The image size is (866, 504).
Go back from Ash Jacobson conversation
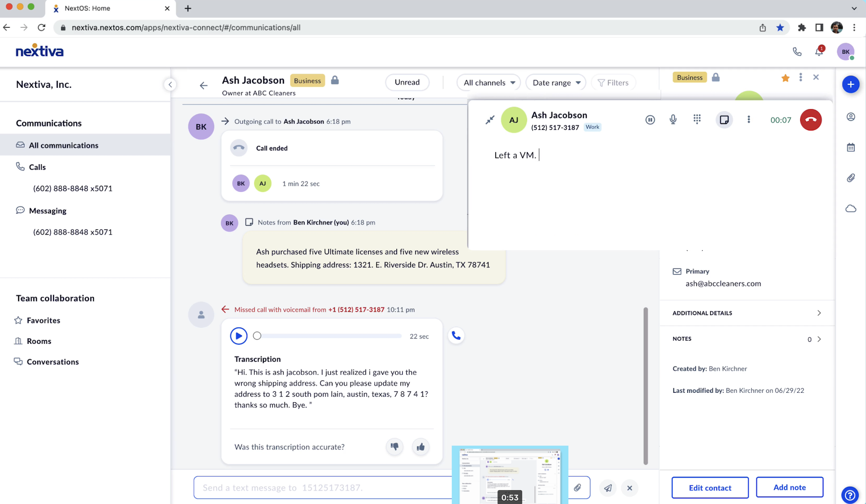coord(204,85)
